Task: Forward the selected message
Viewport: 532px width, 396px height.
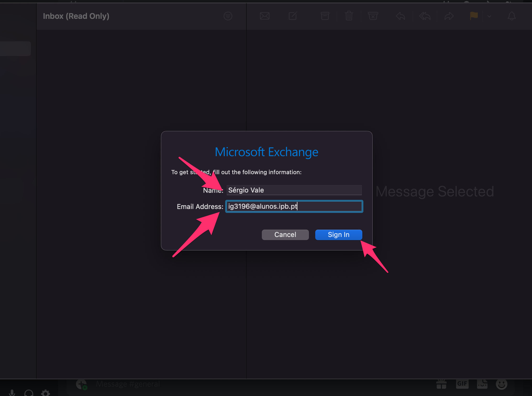Action: pyautogui.click(x=449, y=16)
